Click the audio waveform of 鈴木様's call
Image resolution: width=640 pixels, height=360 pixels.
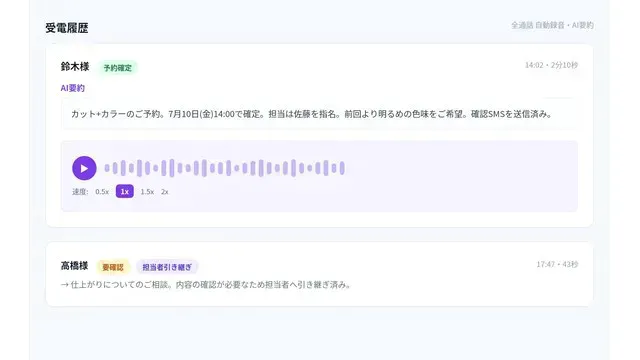pyautogui.click(x=224, y=168)
